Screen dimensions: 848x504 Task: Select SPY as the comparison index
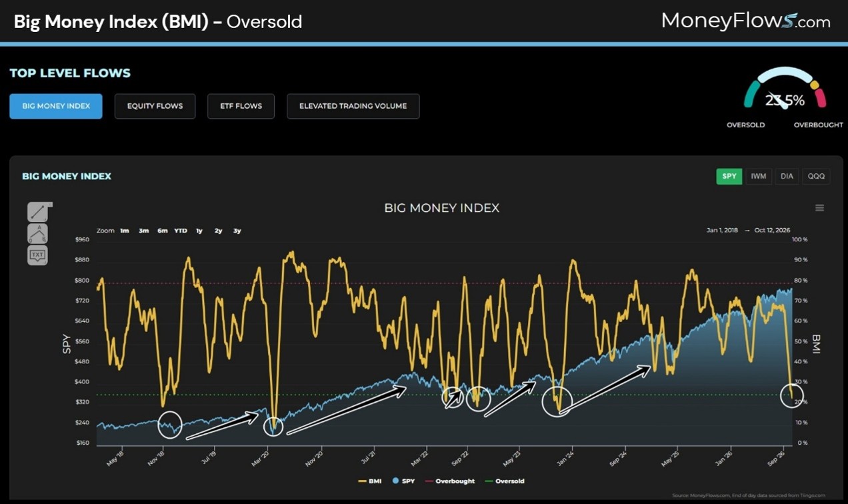(729, 177)
